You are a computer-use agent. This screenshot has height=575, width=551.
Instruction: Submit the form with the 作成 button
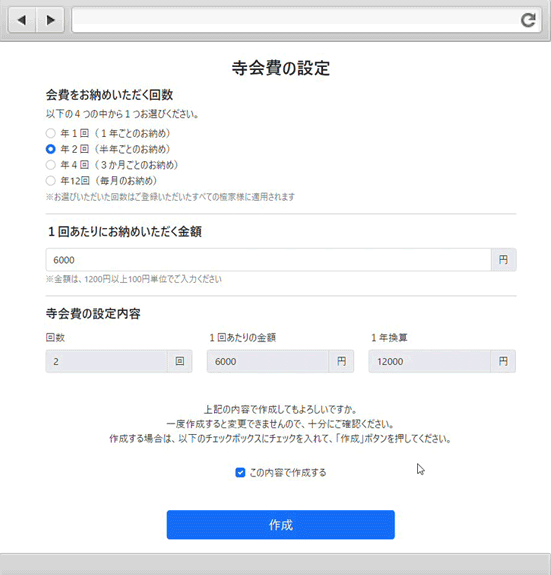tap(281, 525)
